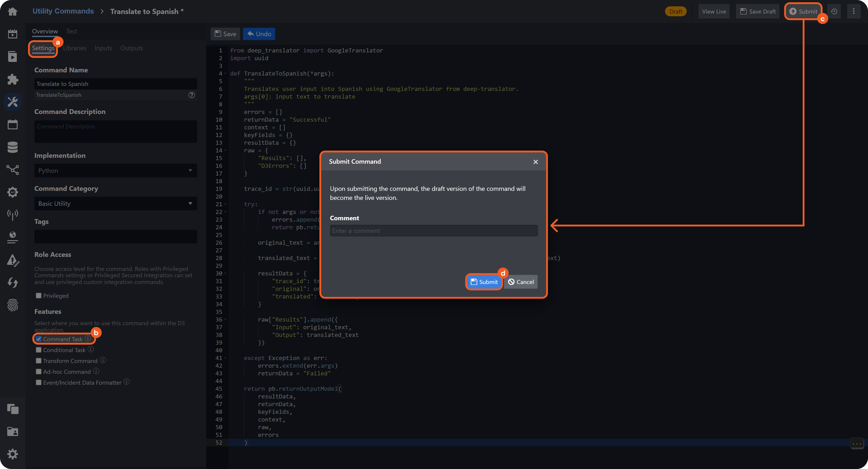Collapse the code fold at line 14
Image resolution: width=868 pixels, height=469 pixels.
[225, 150]
